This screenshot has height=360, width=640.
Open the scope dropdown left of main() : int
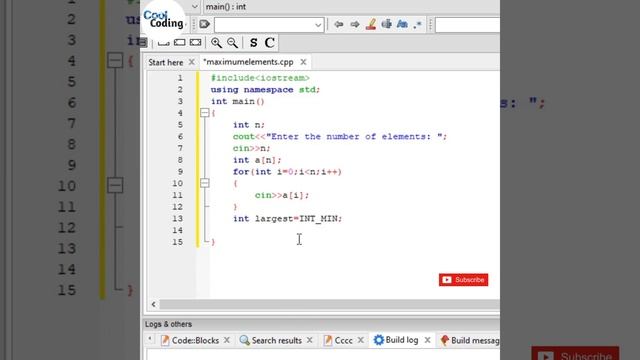coord(195,7)
